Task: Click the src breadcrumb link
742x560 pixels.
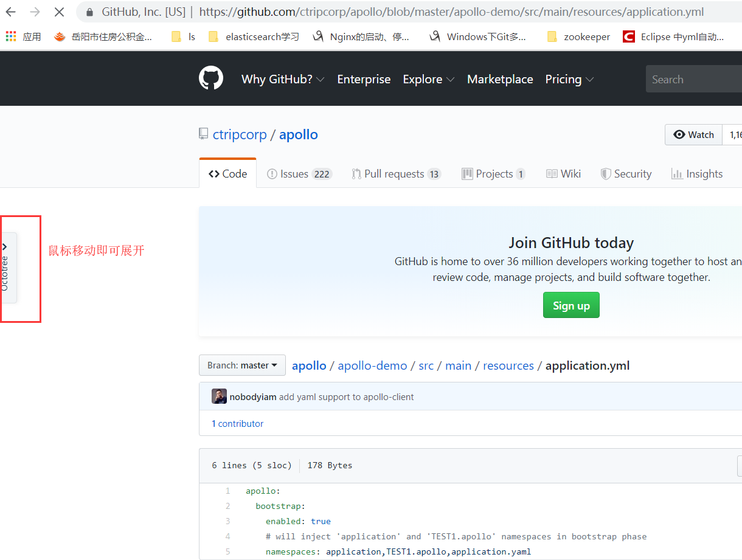Action: click(x=426, y=365)
